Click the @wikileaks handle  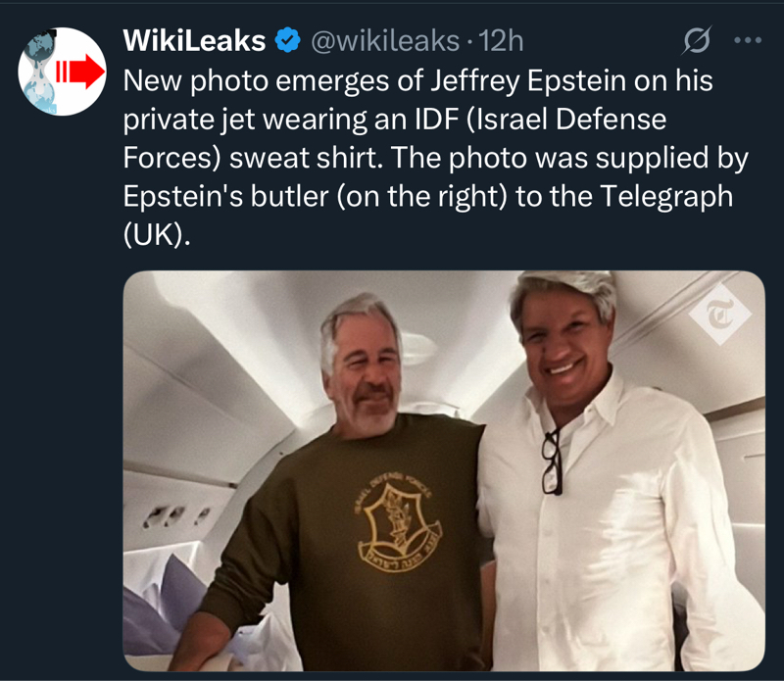383,41
